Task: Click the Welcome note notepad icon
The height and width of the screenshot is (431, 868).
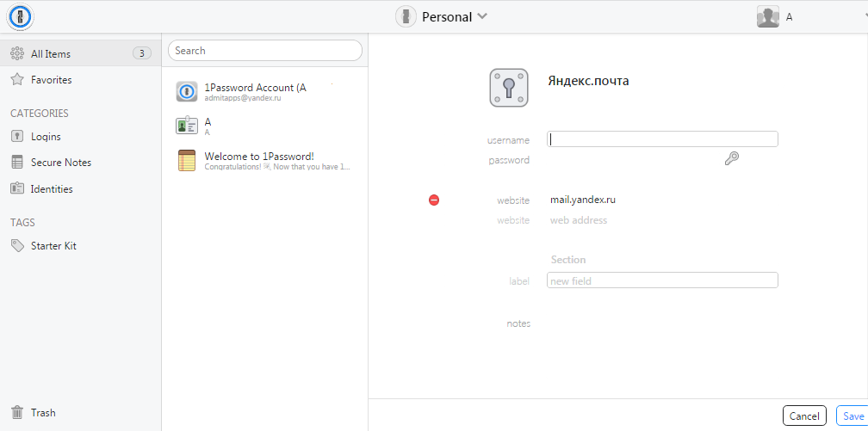Action: coord(187,160)
